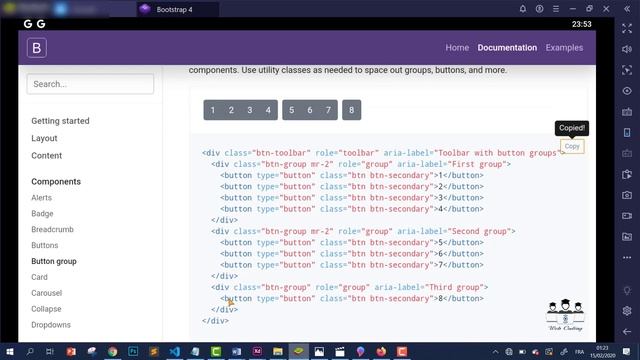Screen dimensions: 640x360
Task: Click toolbar button 8
Action: pos(351,110)
